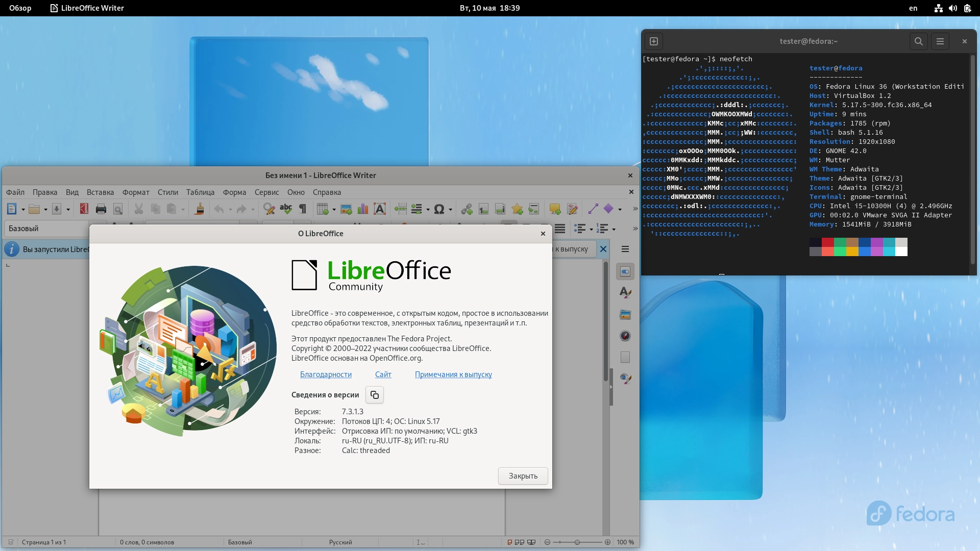The width and height of the screenshot is (980, 551).
Task: Select book view in status bar
Action: pyautogui.click(x=531, y=542)
